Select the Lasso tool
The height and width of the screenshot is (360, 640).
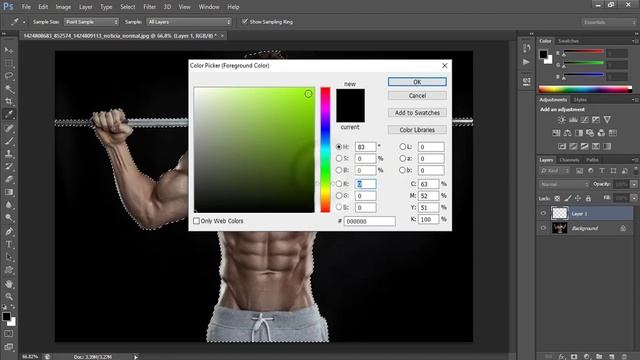coord(9,76)
